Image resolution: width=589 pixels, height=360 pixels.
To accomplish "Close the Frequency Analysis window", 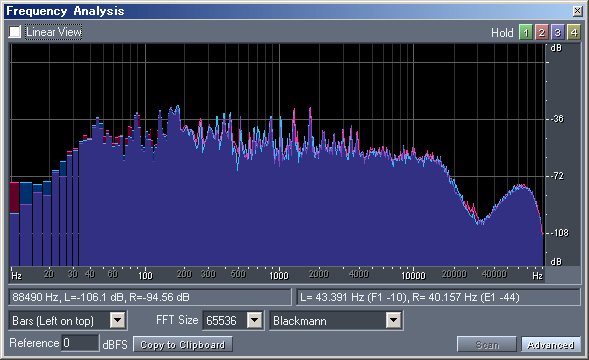I will pyautogui.click(x=577, y=11).
